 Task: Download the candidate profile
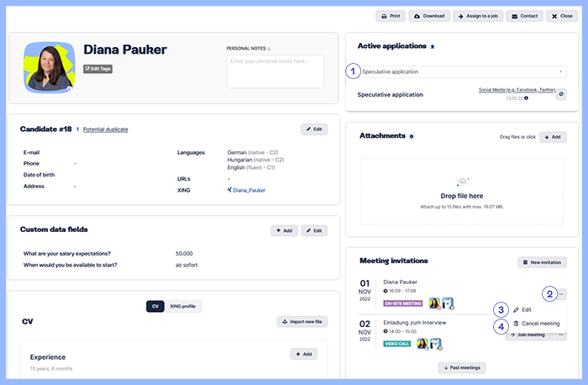click(429, 16)
